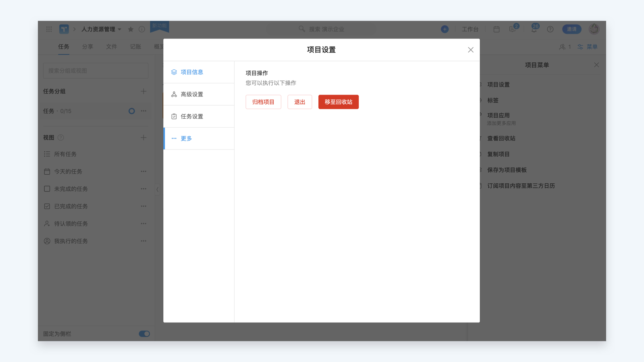Click the 邀请 button
The image size is (644, 362).
point(572,29)
